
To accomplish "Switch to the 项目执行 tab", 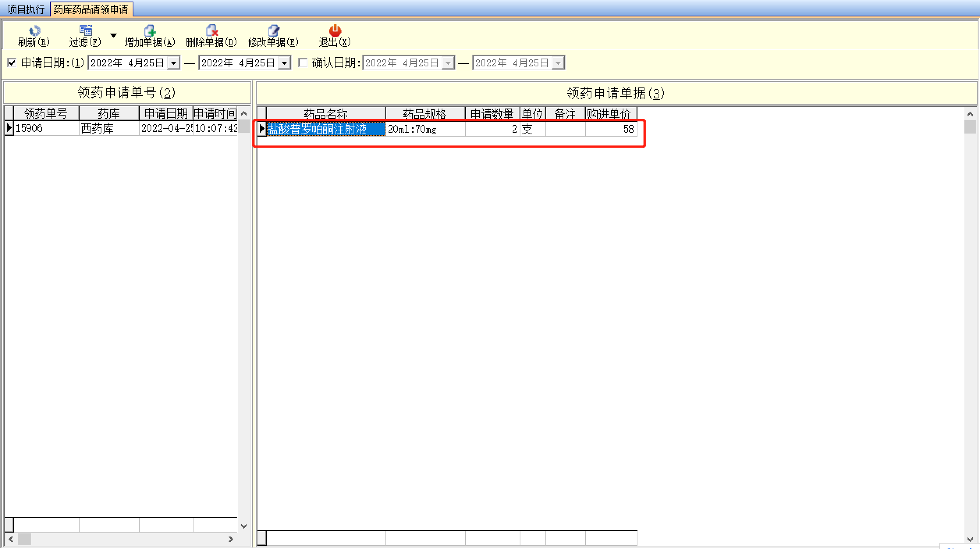I will 26,9.
